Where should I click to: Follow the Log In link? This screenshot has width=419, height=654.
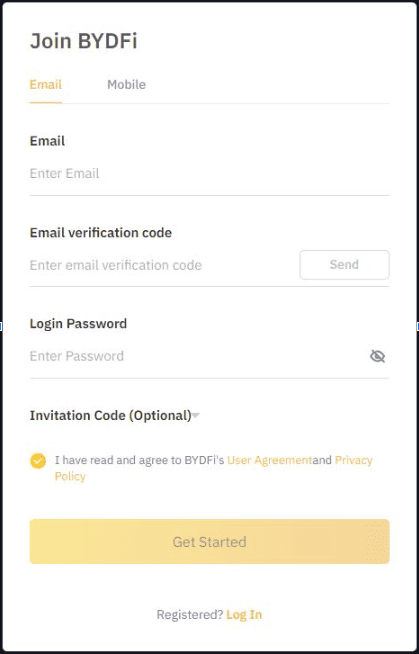pyautogui.click(x=244, y=614)
